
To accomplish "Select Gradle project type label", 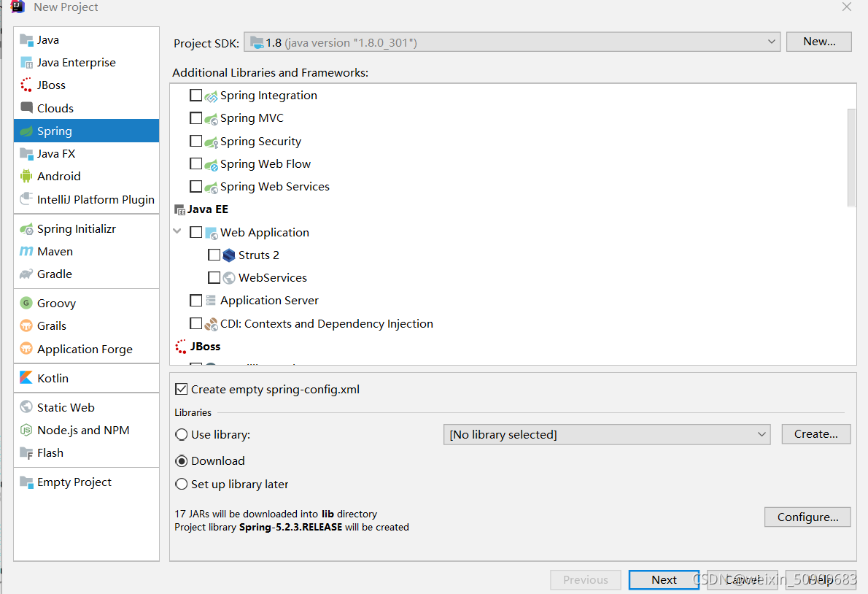I will tap(54, 274).
